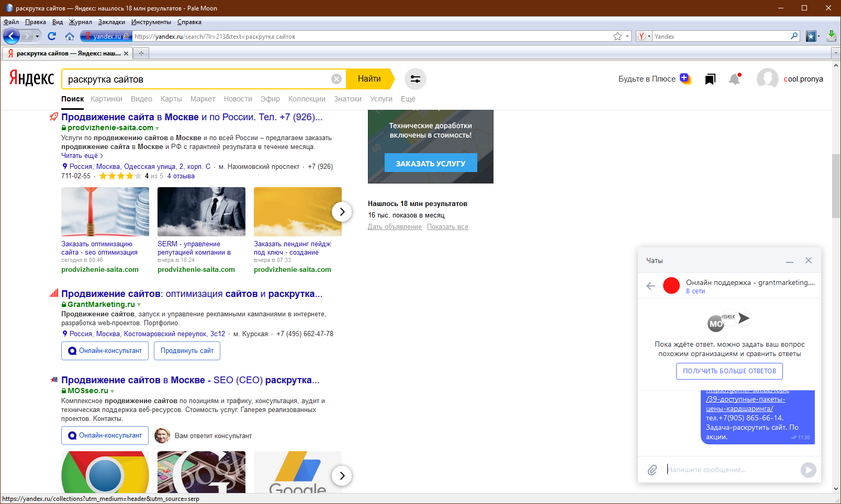841x504 pixels.
Task: Open the Инструменты menu
Action: click(x=151, y=22)
